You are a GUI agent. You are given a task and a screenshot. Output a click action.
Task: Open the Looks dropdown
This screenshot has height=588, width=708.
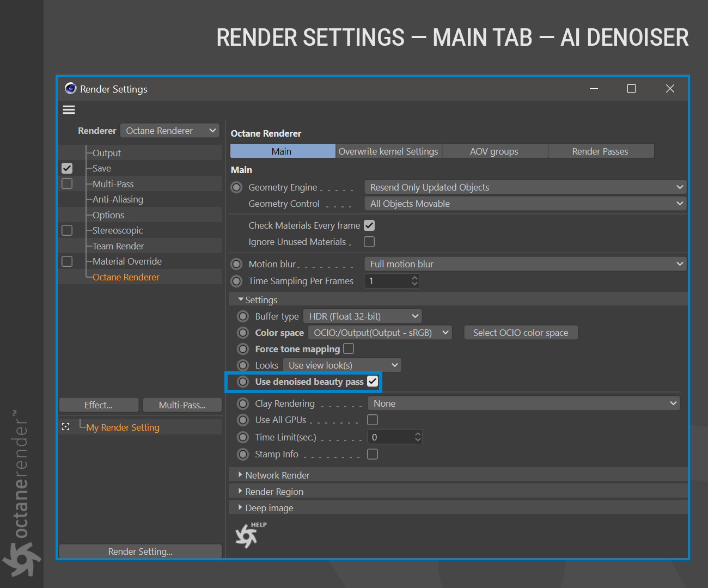point(342,365)
